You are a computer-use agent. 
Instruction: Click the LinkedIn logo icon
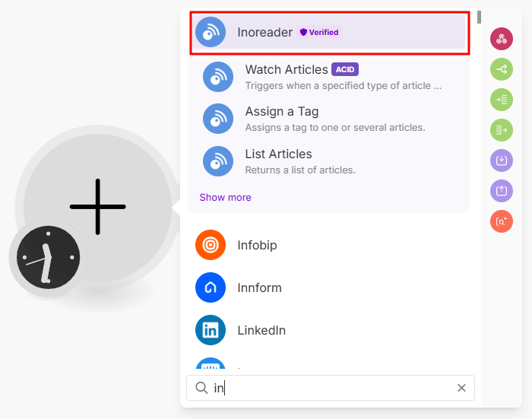point(211,330)
